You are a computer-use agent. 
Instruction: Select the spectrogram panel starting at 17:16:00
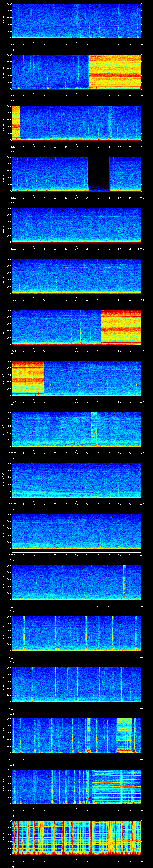click(76, 72)
